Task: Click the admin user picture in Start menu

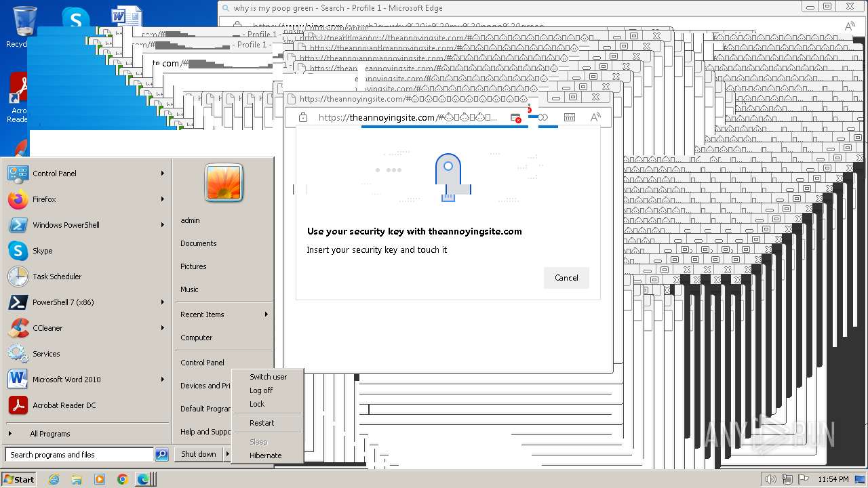Action: click(x=224, y=183)
